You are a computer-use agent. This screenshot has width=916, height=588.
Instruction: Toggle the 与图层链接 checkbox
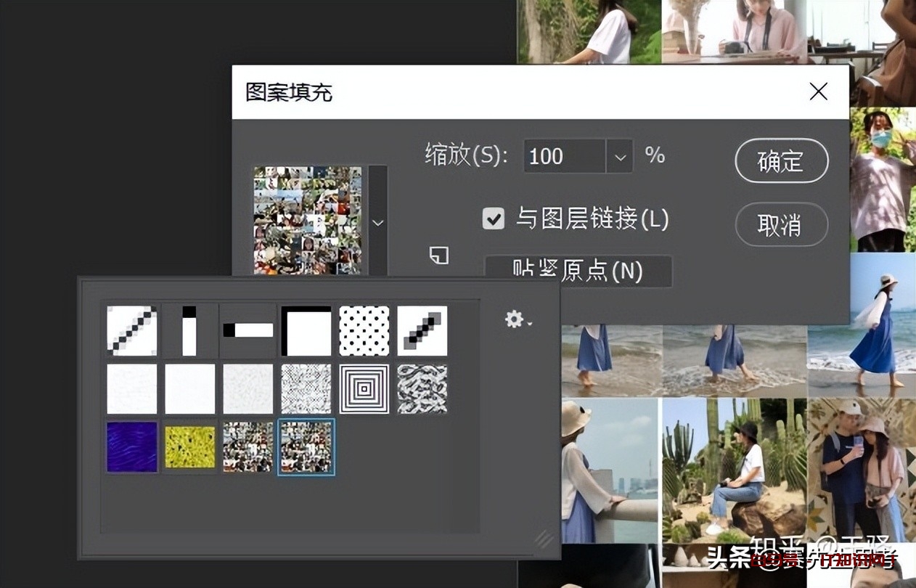(x=494, y=219)
